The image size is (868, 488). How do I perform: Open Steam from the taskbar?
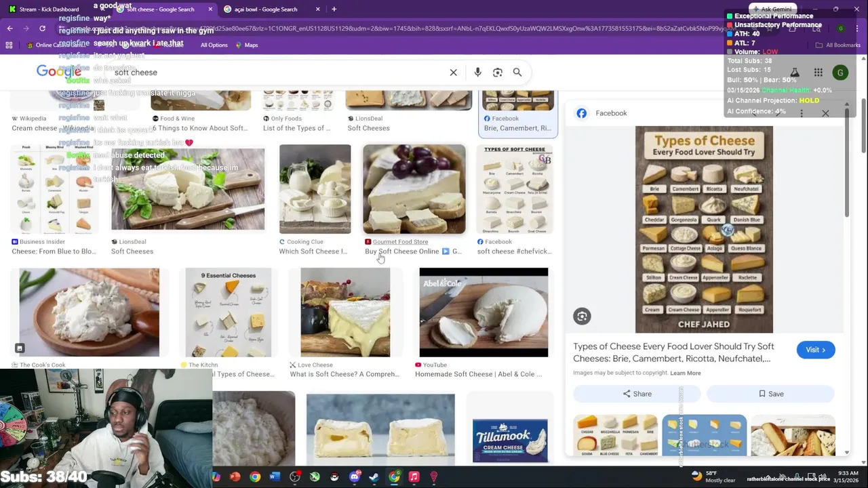(x=374, y=477)
